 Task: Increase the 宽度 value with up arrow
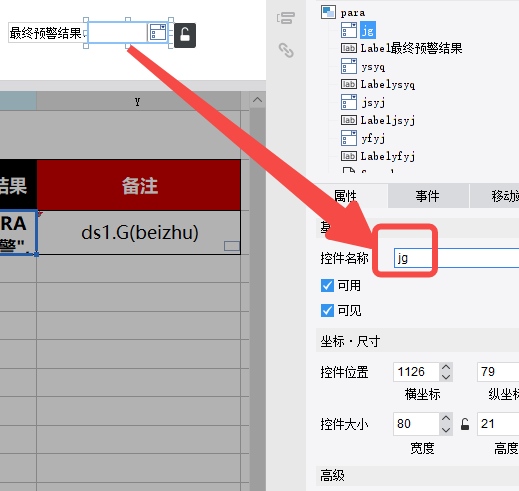coord(446,418)
